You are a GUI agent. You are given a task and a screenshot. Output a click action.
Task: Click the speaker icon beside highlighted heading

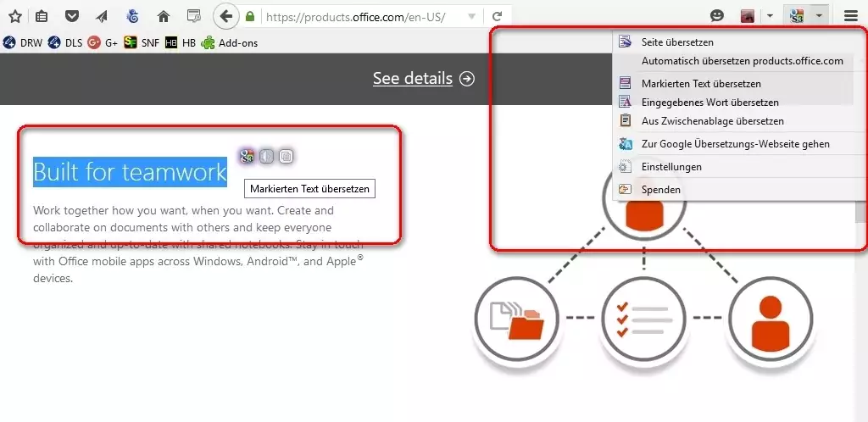(266, 156)
